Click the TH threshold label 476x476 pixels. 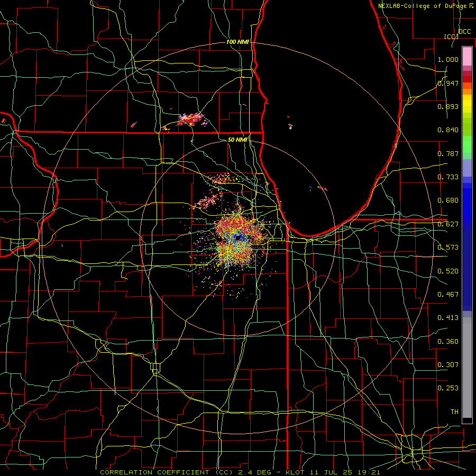point(454,412)
